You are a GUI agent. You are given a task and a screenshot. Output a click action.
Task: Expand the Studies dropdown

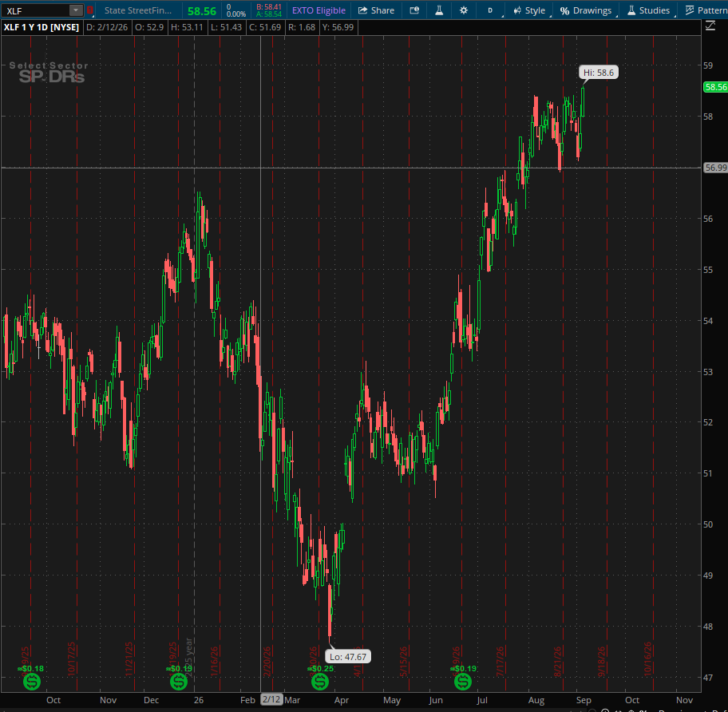[649, 10]
